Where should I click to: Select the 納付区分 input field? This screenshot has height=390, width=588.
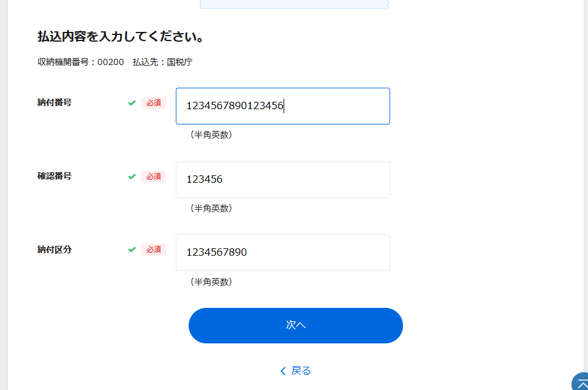click(x=283, y=253)
